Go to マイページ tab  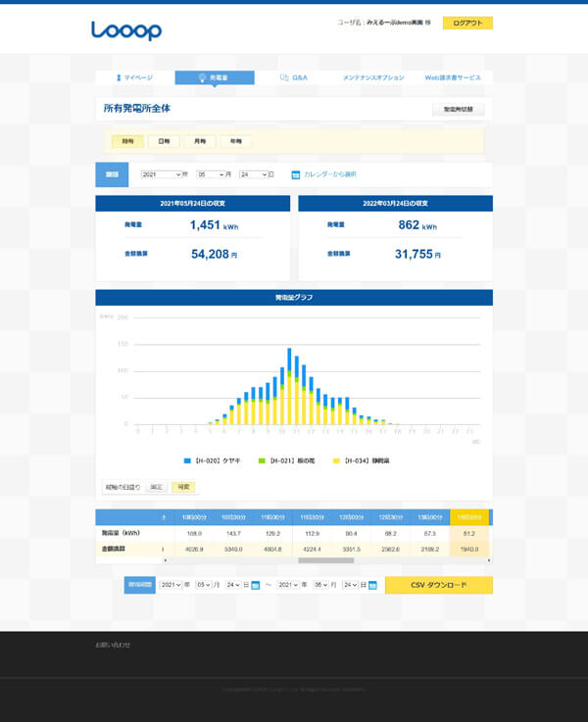135,77
